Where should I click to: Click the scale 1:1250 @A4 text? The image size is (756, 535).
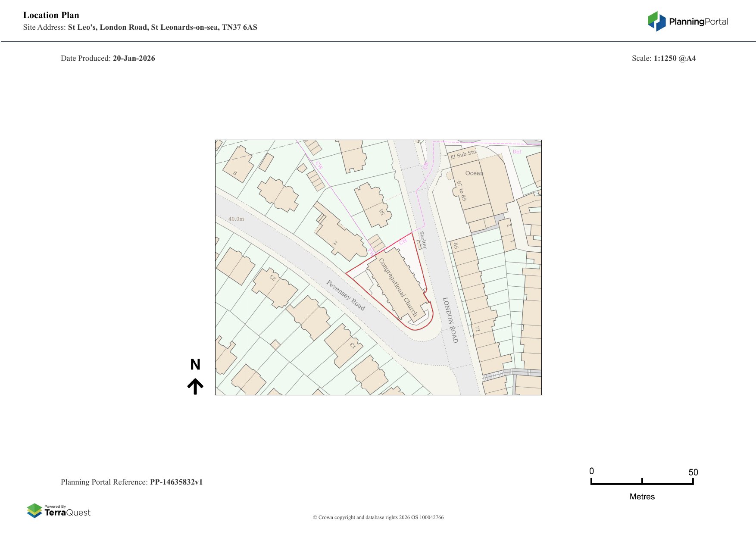click(675, 58)
